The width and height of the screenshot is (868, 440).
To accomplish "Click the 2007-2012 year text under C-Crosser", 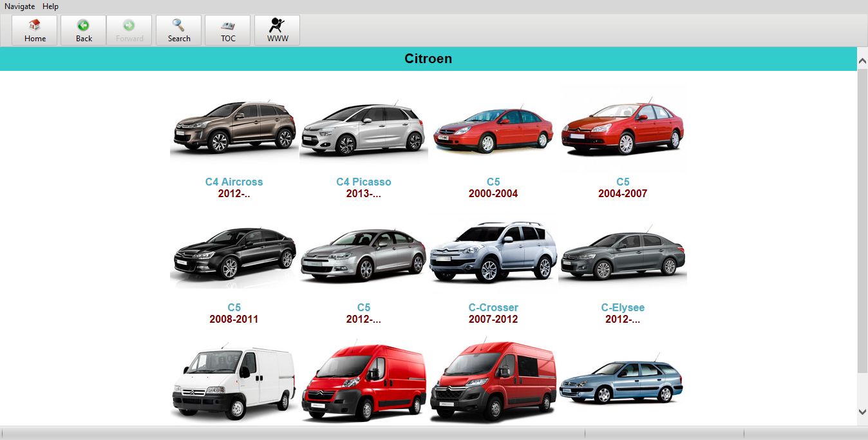I will tap(493, 319).
